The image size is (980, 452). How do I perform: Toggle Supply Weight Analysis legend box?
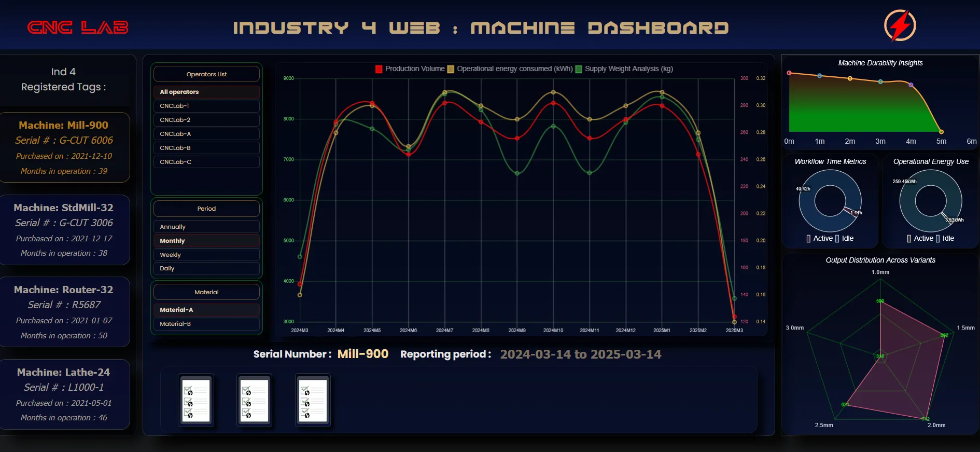[x=579, y=69]
